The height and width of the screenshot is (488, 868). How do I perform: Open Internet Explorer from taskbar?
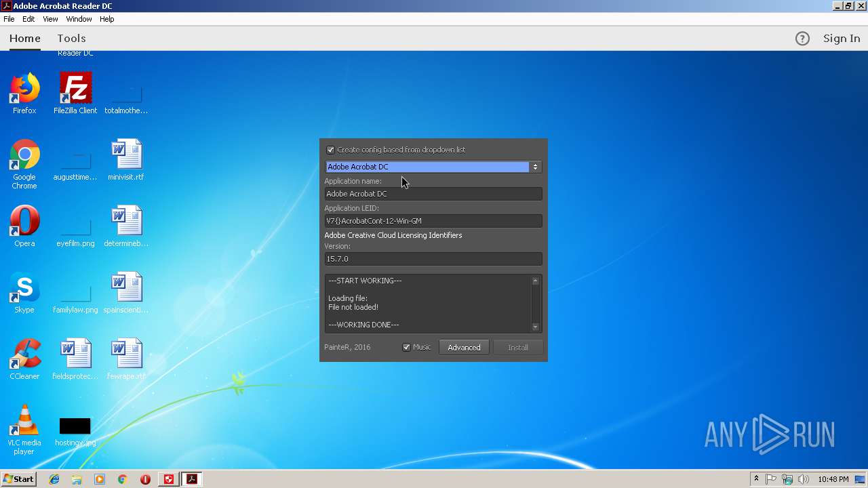point(54,479)
